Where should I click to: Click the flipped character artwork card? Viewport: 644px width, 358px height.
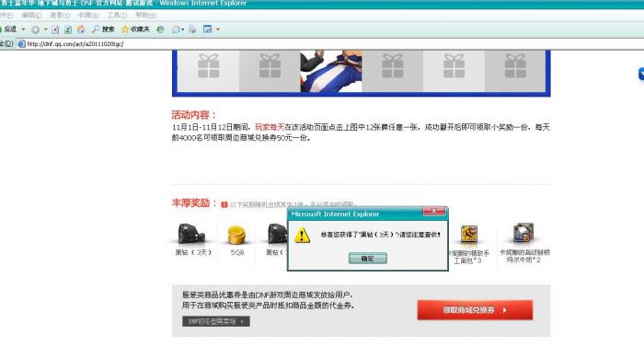(x=331, y=71)
